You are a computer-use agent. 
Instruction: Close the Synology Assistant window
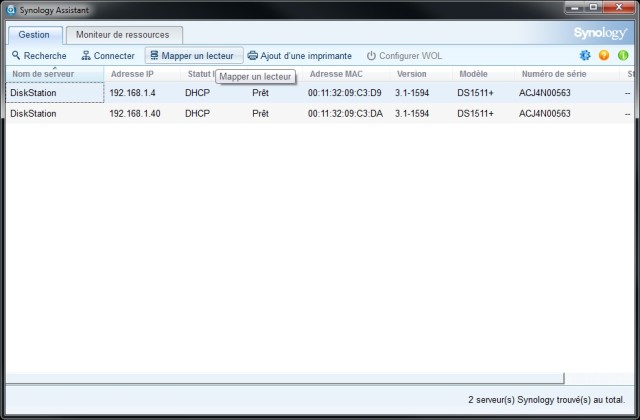click(x=619, y=7)
